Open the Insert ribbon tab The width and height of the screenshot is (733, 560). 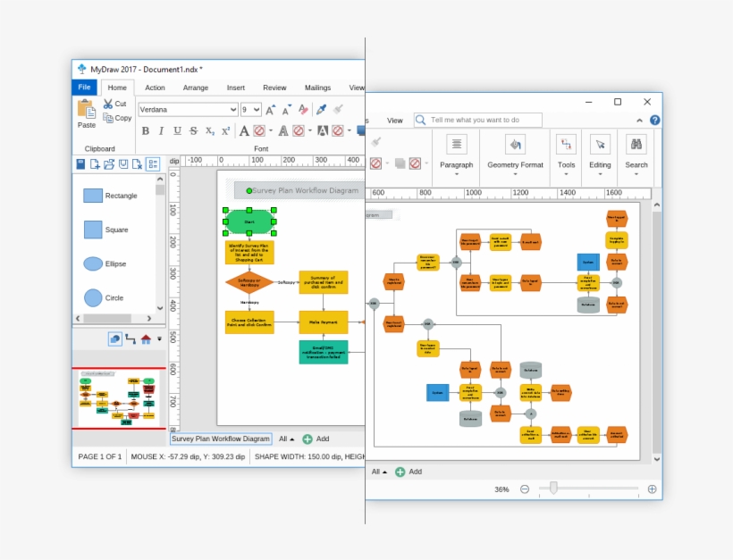click(237, 88)
